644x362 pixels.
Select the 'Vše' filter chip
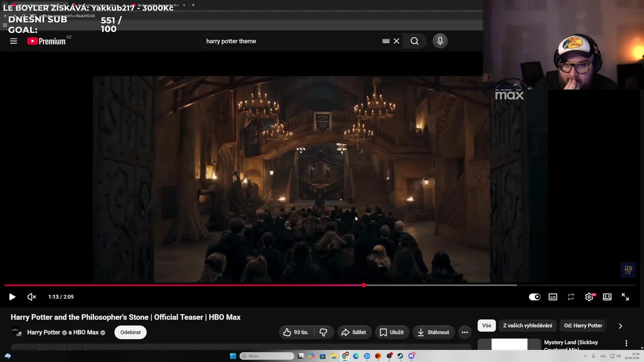click(487, 326)
